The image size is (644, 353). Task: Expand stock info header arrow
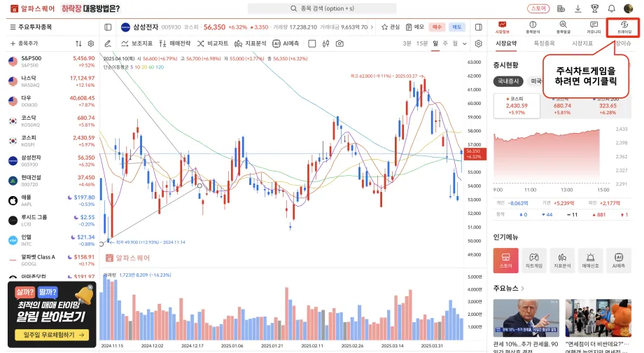click(372, 27)
